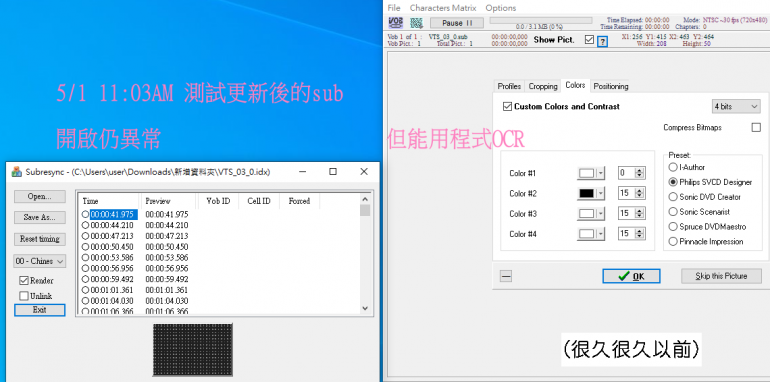This screenshot has width=770, height=382.
Task: Click the Color #2 black swatch
Action: pyautogui.click(x=587, y=193)
